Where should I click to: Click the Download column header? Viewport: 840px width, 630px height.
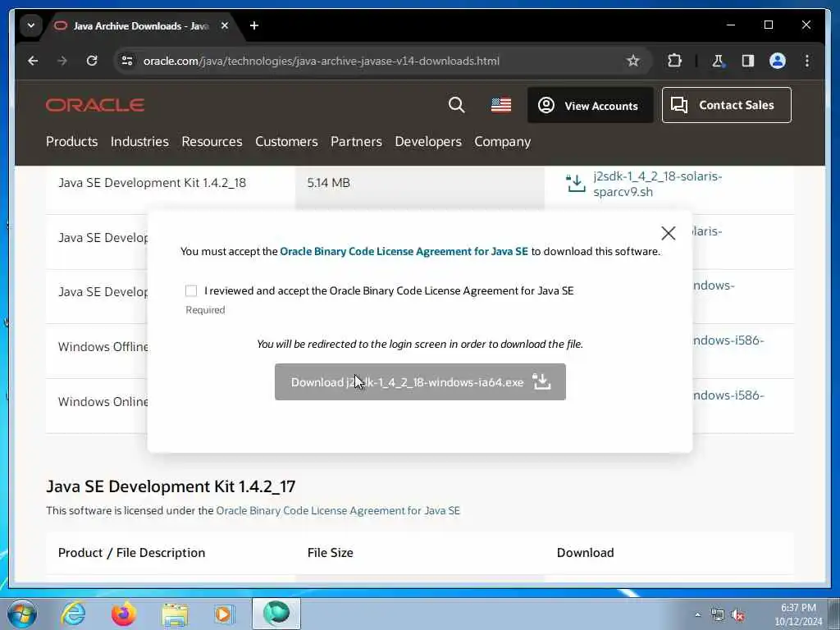tap(586, 553)
